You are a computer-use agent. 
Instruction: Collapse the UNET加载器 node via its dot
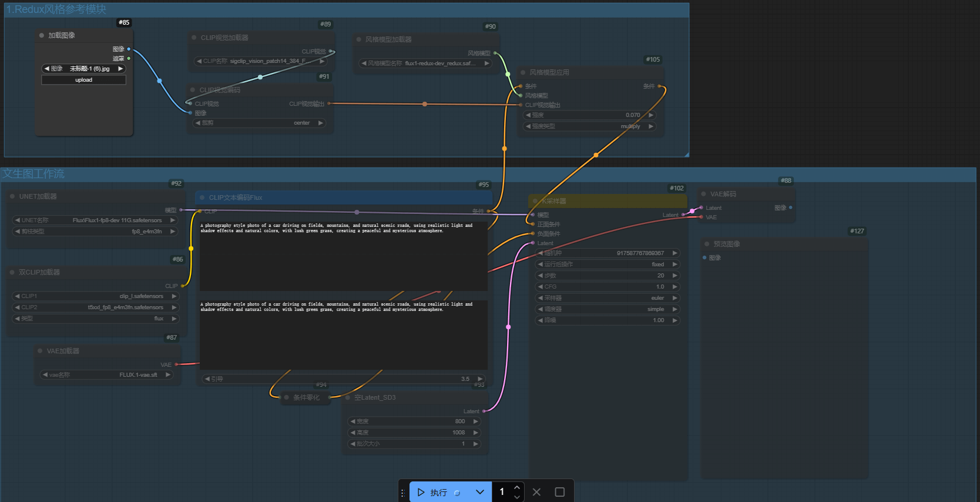(x=12, y=196)
